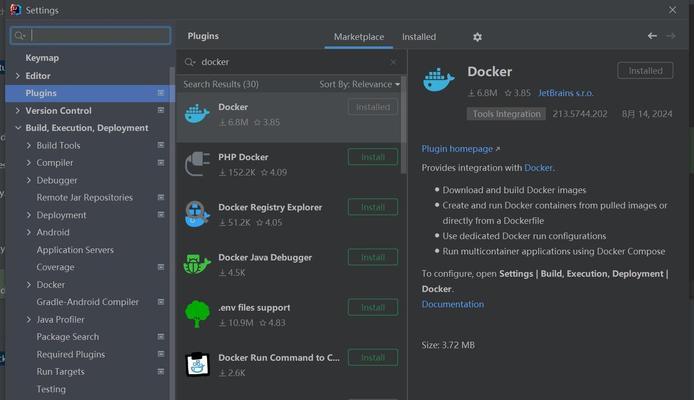
Task: Open the Testing settings page
Action: 51,389
